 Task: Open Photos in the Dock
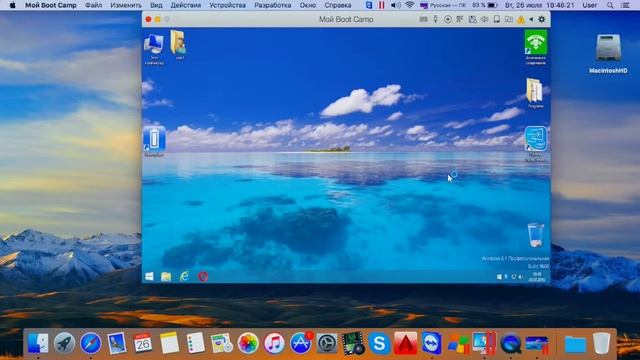point(248,343)
